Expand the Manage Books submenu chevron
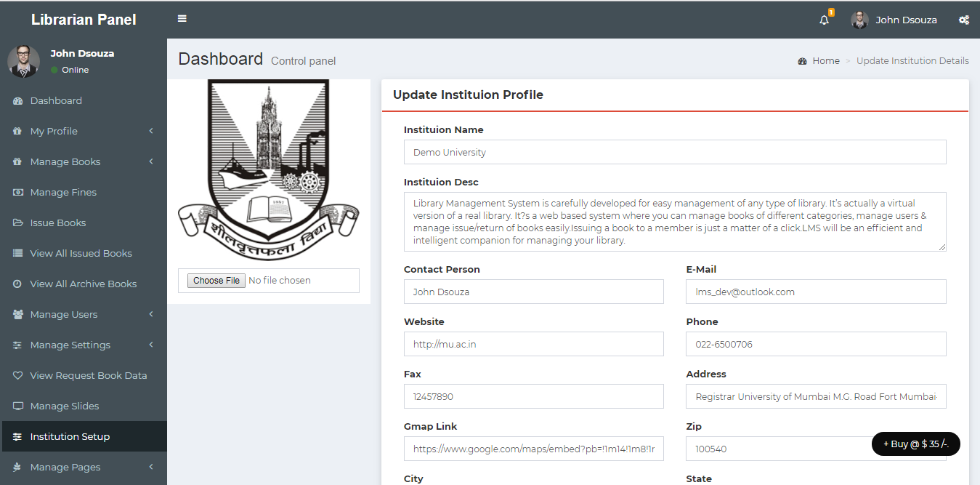The image size is (980, 485). pyautogui.click(x=151, y=161)
